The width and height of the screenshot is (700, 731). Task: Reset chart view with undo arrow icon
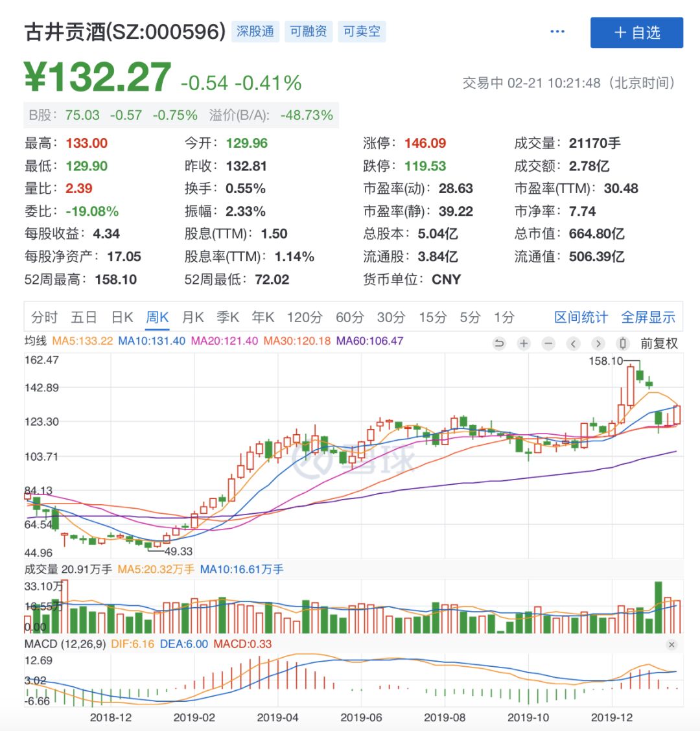(499, 343)
